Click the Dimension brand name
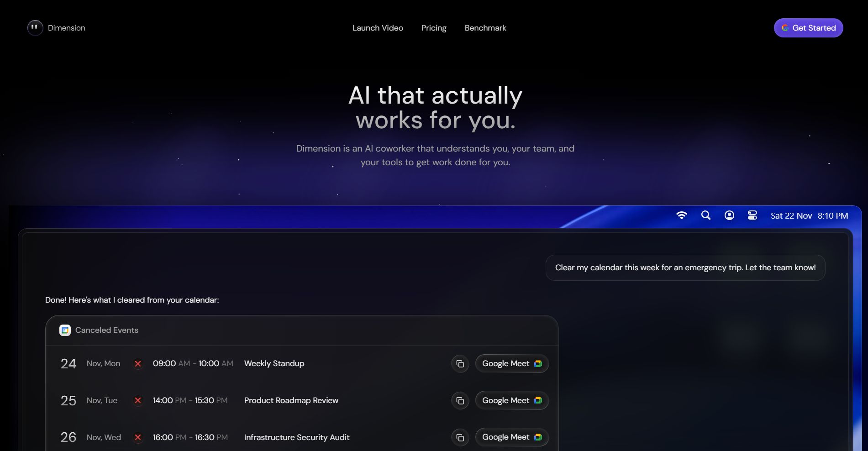868x451 pixels. coord(67,28)
